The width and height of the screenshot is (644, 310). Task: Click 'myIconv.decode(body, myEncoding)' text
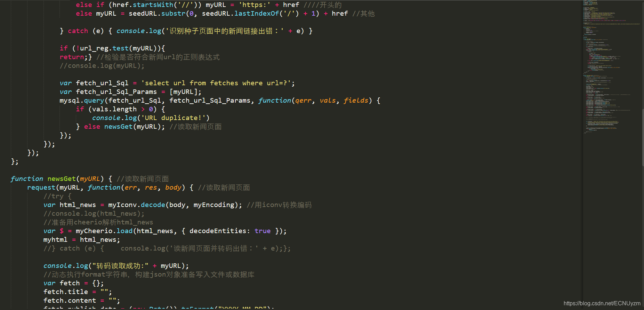pyautogui.click(x=173, y=205)
